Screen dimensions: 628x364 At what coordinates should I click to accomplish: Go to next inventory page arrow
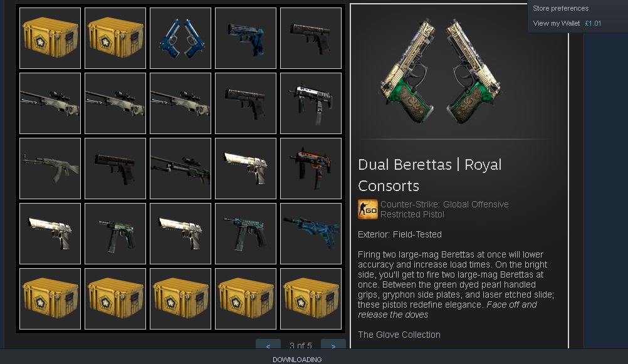click(x=333, y=345)
